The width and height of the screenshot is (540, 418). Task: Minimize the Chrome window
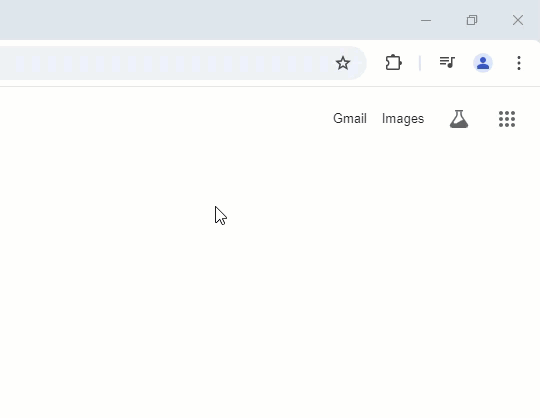(426, 20)
